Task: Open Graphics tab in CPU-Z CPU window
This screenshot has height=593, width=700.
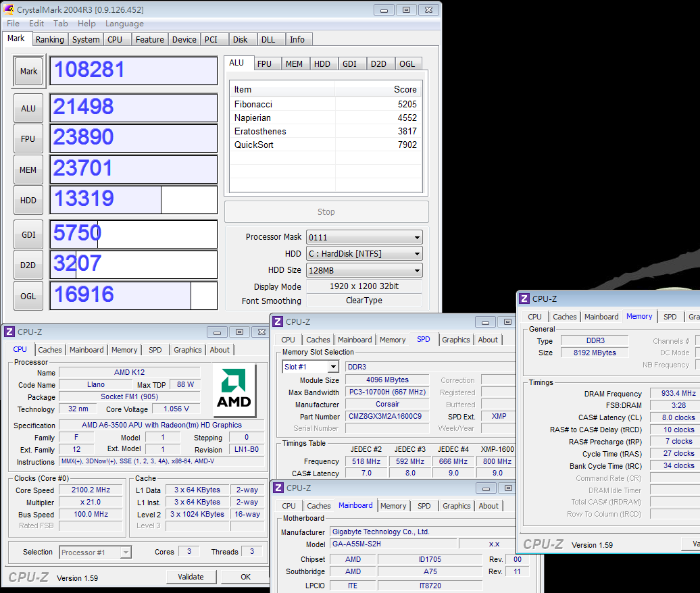Action: 188,350
